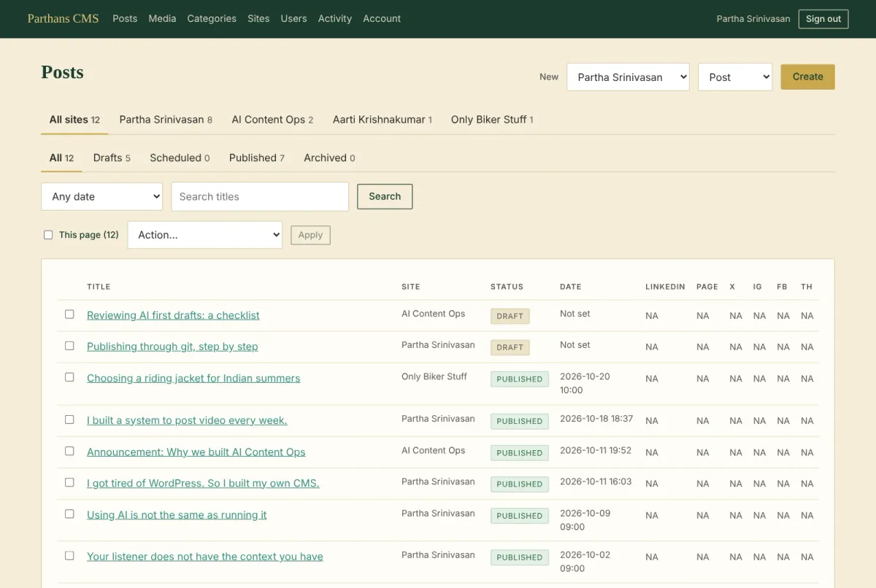876x588 pixels.
Task: Click the date '2026-10-11 16:03'
Action: click(596, 481)
